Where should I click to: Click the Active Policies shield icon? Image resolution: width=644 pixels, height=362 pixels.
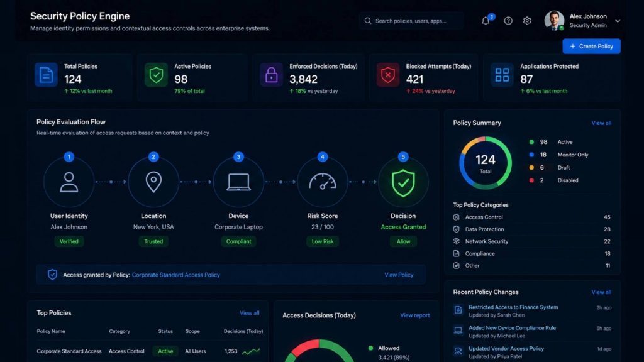[156, 75]
